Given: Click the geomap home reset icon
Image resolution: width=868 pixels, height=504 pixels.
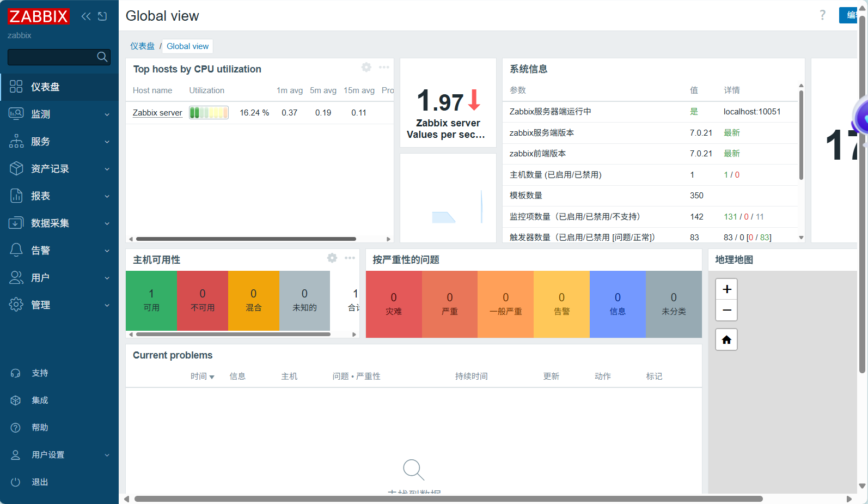Looking at the screenshot, I should [x=726, y=340].
